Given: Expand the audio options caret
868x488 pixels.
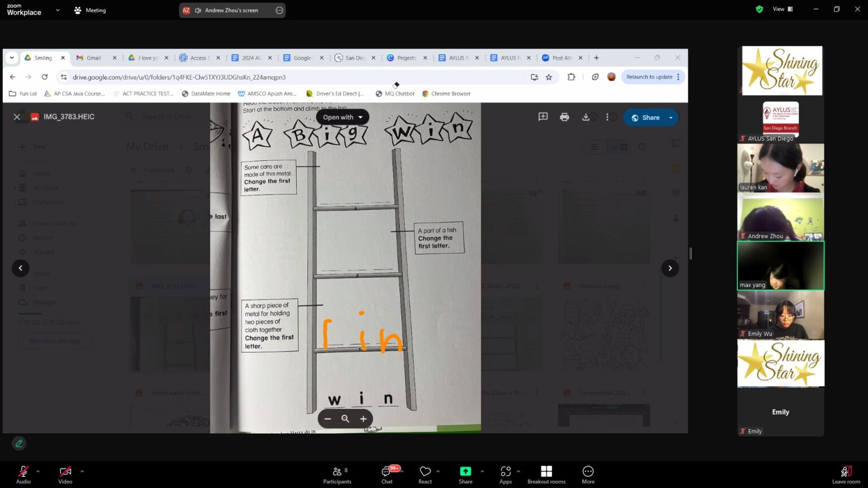Looking at the screenshot, I should pyautogui.click(x=38, y=471).
